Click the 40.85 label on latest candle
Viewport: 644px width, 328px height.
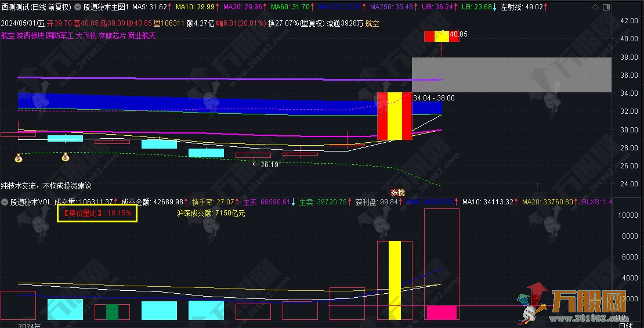pos(458,34)
